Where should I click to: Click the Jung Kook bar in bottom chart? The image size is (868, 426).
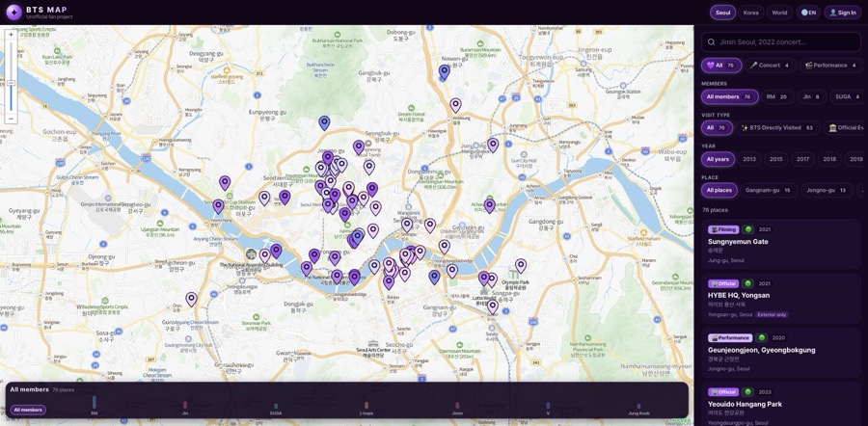click(x=638, y=406)
